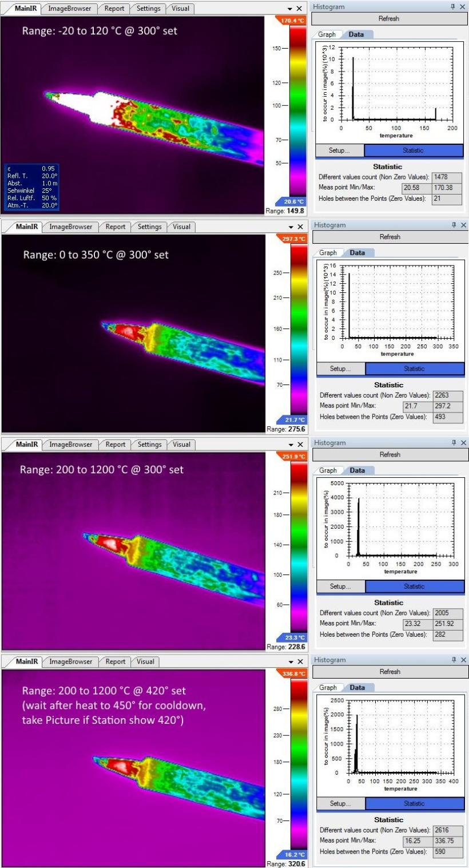This screenshot has height=868, width=469.
Task: Open window list arrow above the 297.3 °C scale
Action: click(289, 227)
